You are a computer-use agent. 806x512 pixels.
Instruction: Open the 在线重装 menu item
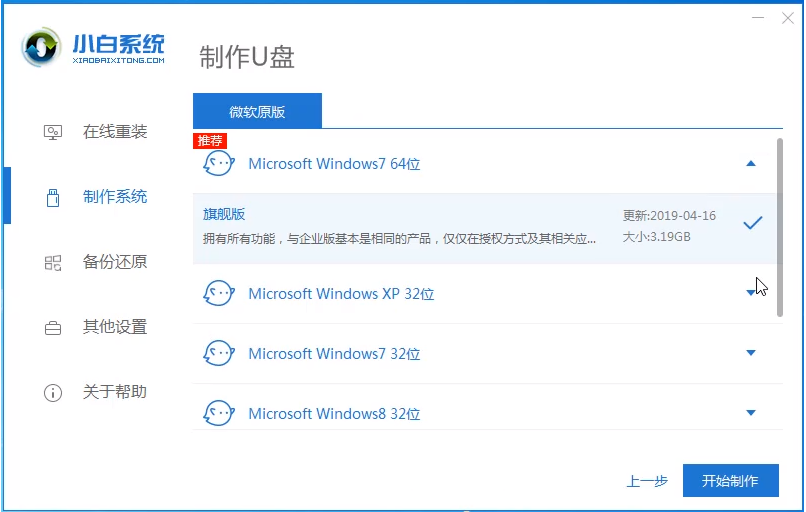pos(115,132)
